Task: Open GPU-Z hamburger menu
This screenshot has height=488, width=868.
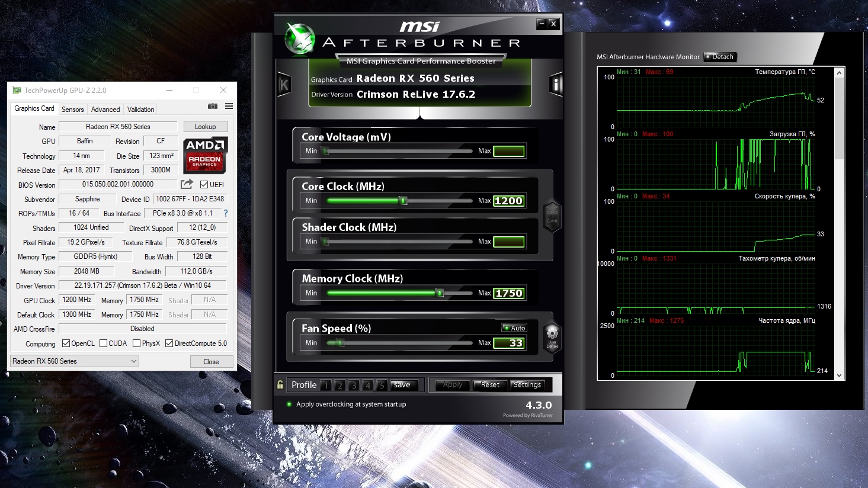Action: [x=229, y=107]
